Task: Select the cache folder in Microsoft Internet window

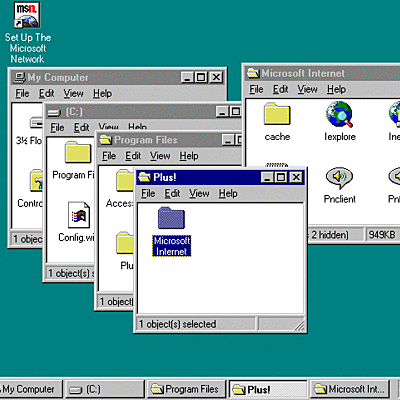Action: pos(277,114)
